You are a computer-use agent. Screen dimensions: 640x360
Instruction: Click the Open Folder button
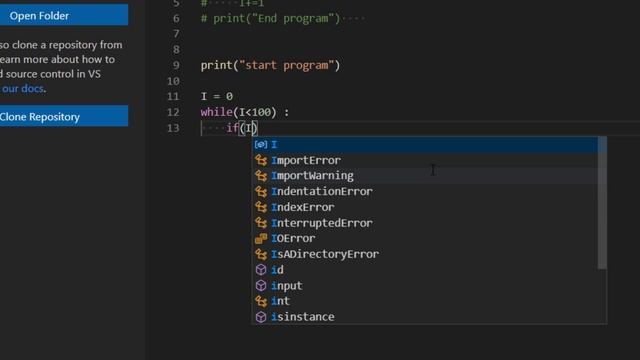(x=64, y=16)
